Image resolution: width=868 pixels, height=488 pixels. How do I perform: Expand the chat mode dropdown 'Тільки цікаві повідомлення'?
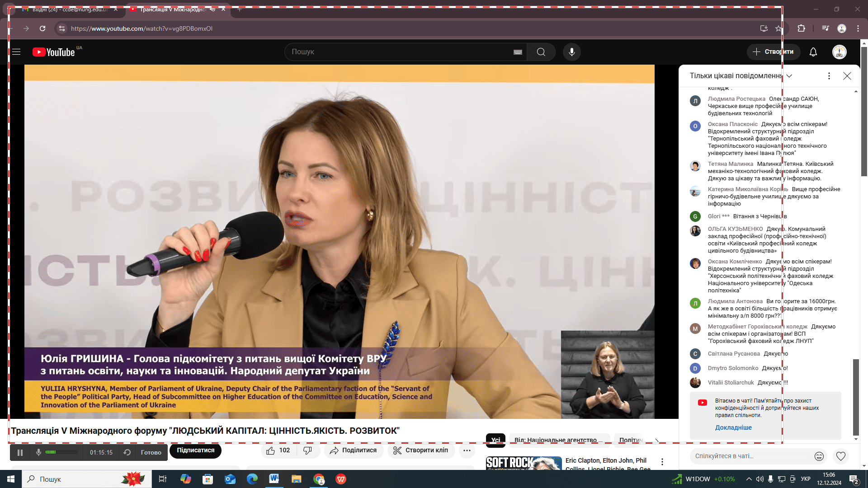[x=789, y=76]
